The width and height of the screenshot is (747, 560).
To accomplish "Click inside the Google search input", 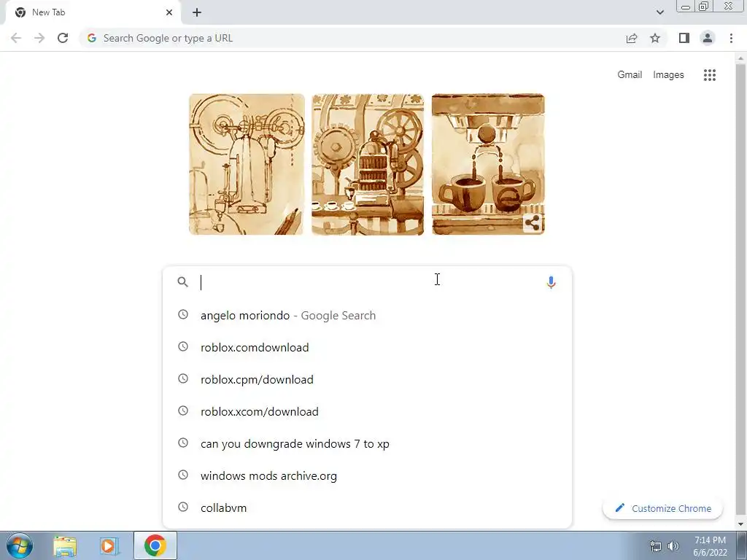I will coord(369,282).
